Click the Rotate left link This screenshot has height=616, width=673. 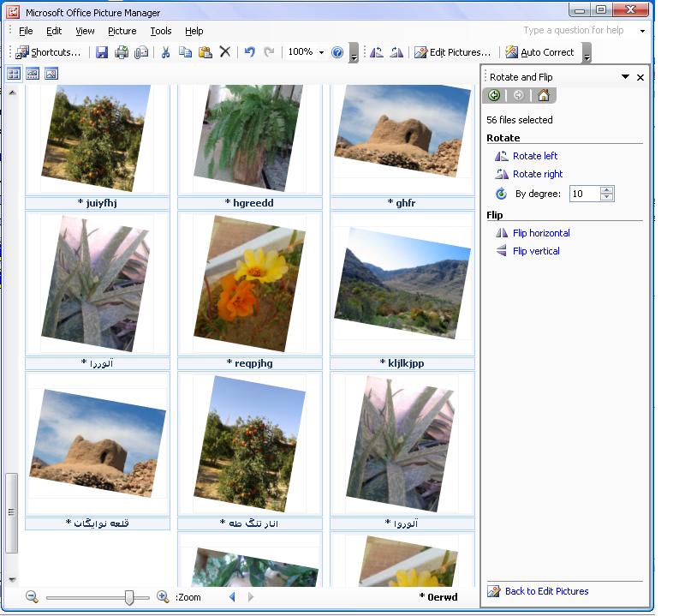535,156
